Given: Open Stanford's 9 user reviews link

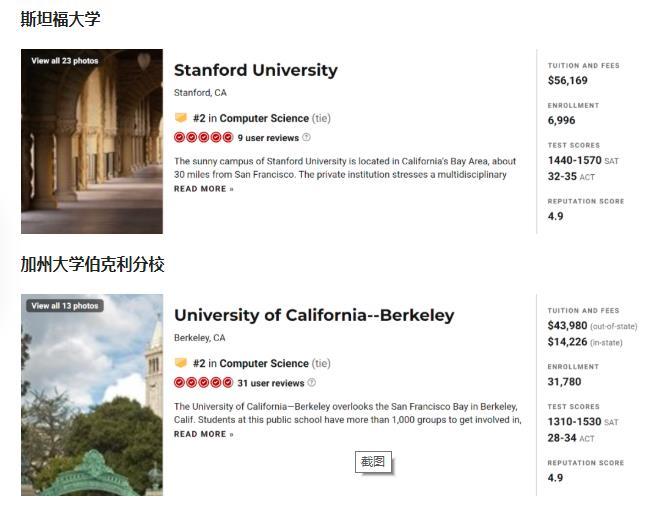Looking at the screenshot, I should [268, 138].
